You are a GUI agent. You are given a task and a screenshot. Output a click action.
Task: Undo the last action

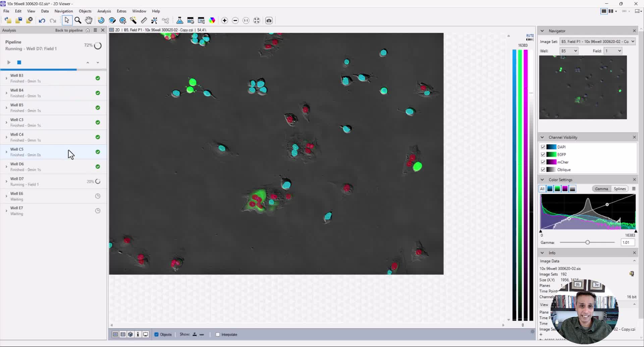click(x=42, y=20)
